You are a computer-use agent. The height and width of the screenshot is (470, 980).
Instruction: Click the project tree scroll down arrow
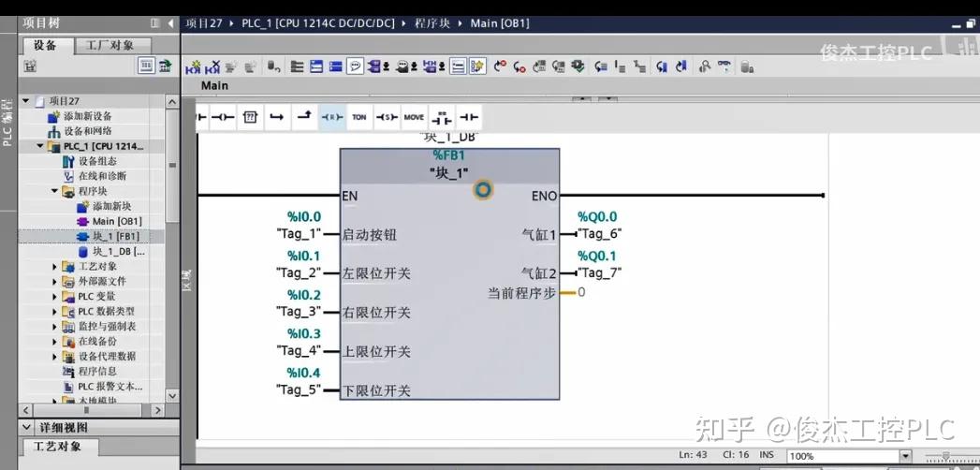[x=172, y=396]
